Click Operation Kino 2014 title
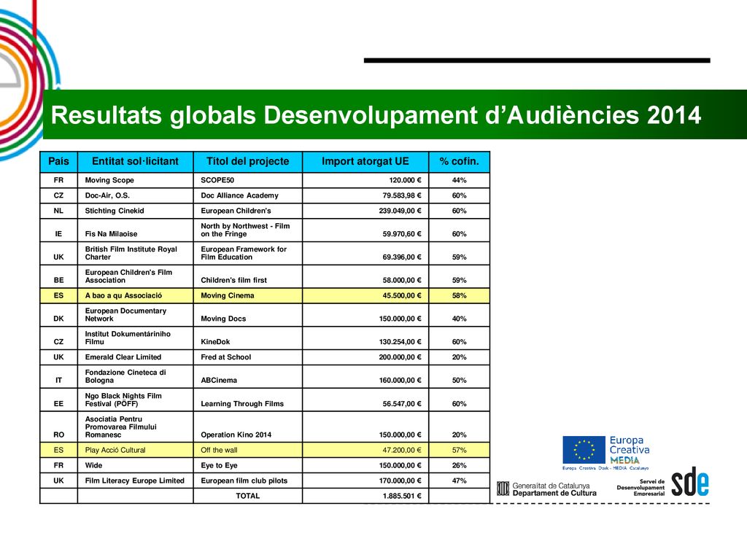The image size is (747, 560). (x=236, y=435)
